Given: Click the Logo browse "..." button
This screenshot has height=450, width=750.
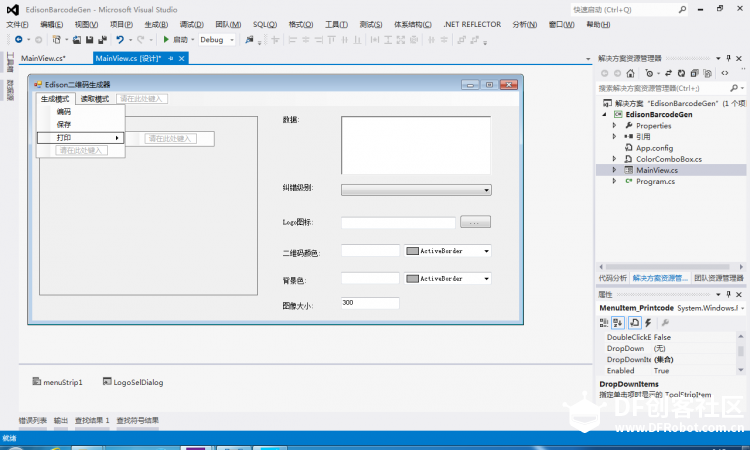Looking at the screenshot, I should pyautogui.click(x=475, y=222).
